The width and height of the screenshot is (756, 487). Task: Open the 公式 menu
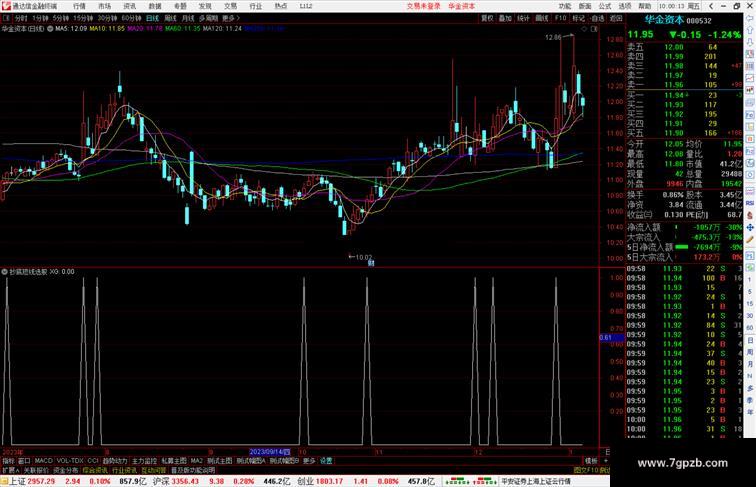point(605,6)
